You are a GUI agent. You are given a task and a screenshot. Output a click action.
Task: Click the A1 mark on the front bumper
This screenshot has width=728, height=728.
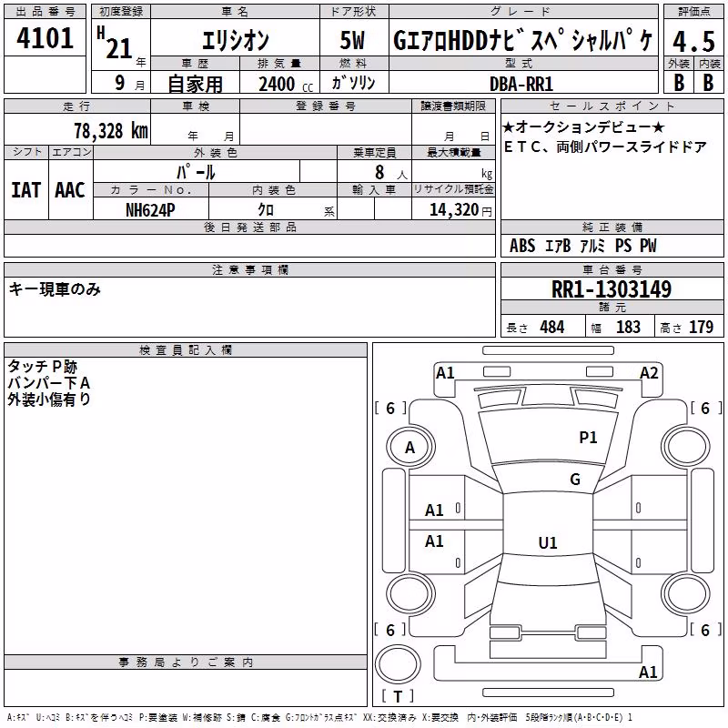coord(445,373)
